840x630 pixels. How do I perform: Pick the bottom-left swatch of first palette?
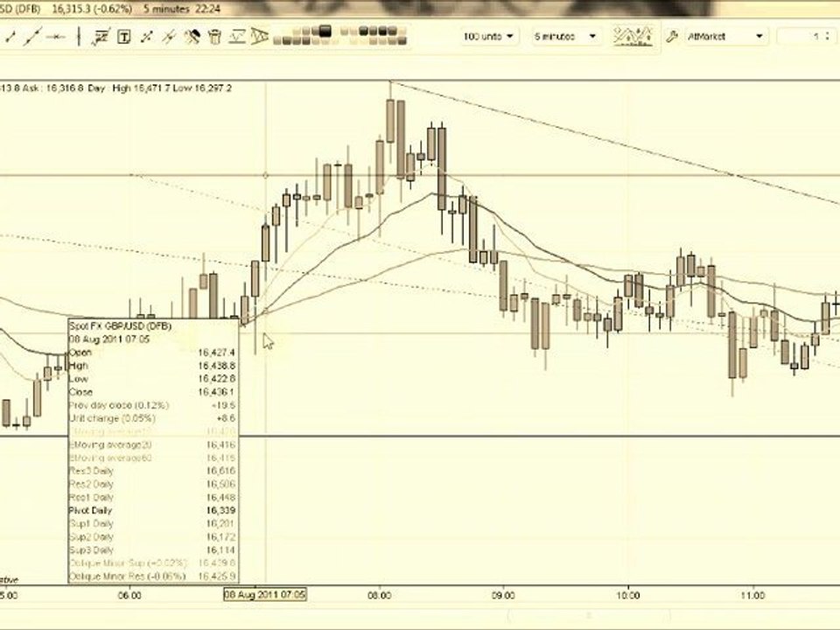277,41
